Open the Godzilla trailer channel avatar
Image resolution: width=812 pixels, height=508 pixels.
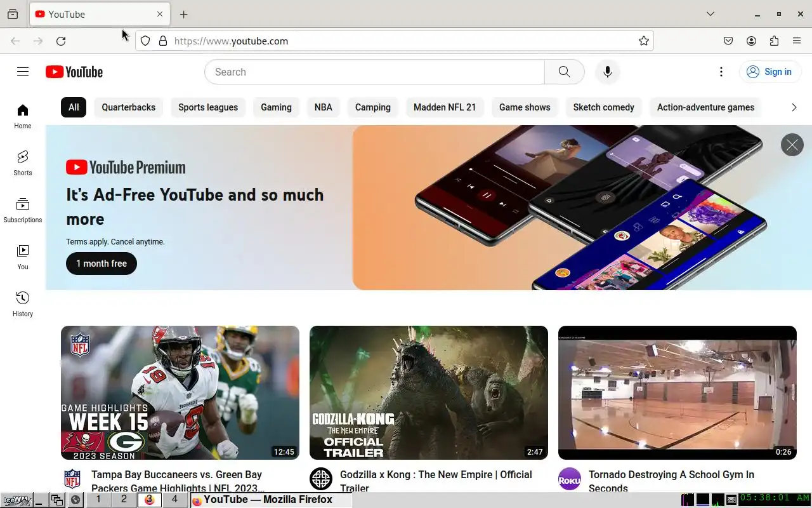321,479
